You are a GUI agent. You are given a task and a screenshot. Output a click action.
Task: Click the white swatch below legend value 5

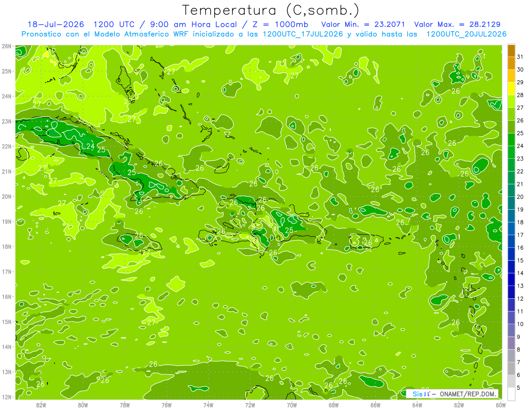click(511, 394)
